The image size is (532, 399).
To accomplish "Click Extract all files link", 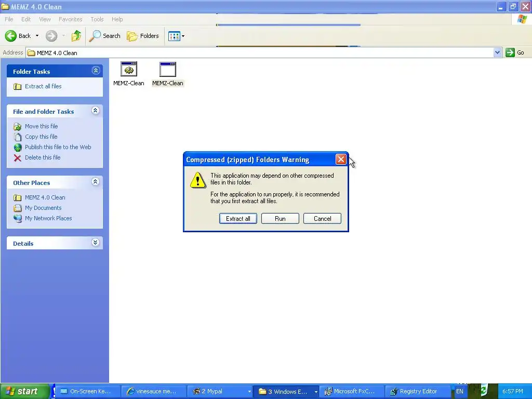I will coord(43,86).
